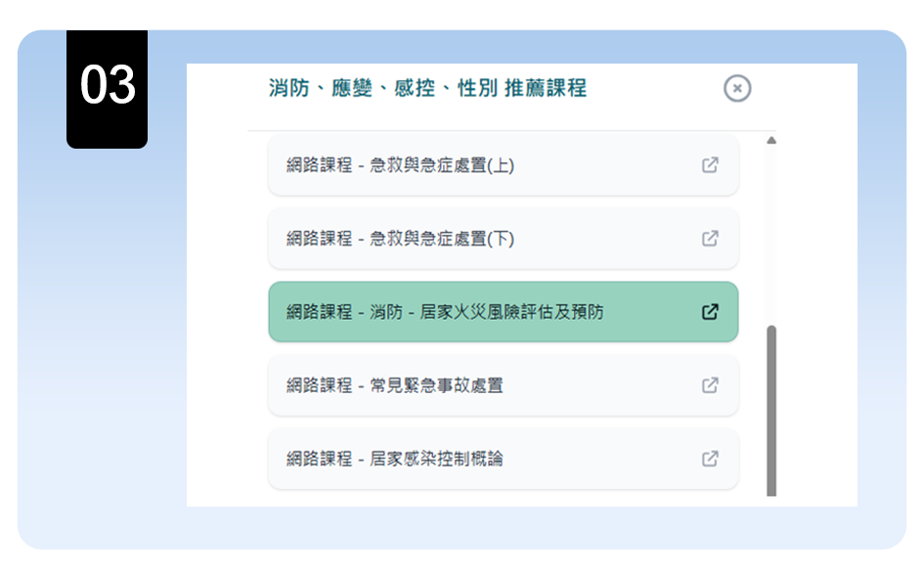Open the highlighted 居家火災風險評估及預防 external link icon
Viewport: 924px width, 578px height.
pos(711,312)
